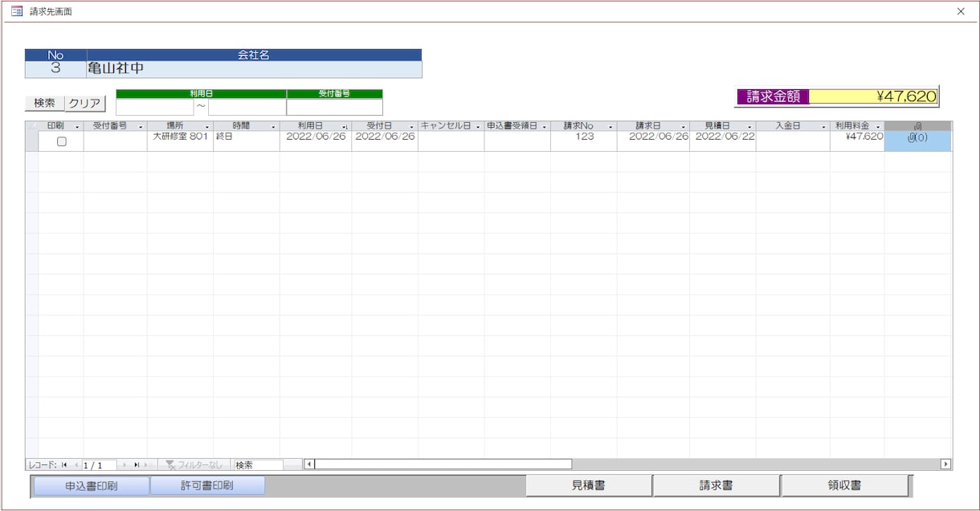
Task: Open the 受付日 column filter dropdown
Action: pos(411,127)
